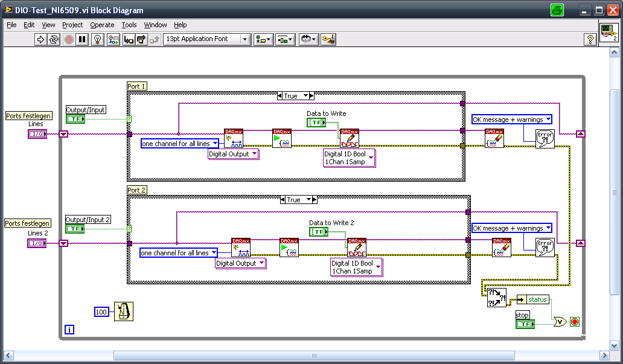Open Port 1 Digital Output polymorphic selector

click(233, 154)
